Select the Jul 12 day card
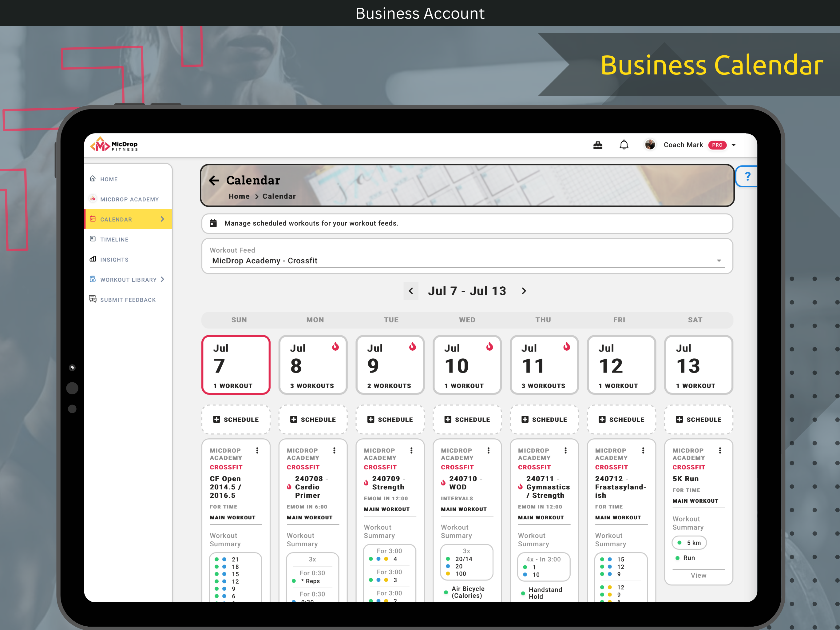 (x=621, y=365)
